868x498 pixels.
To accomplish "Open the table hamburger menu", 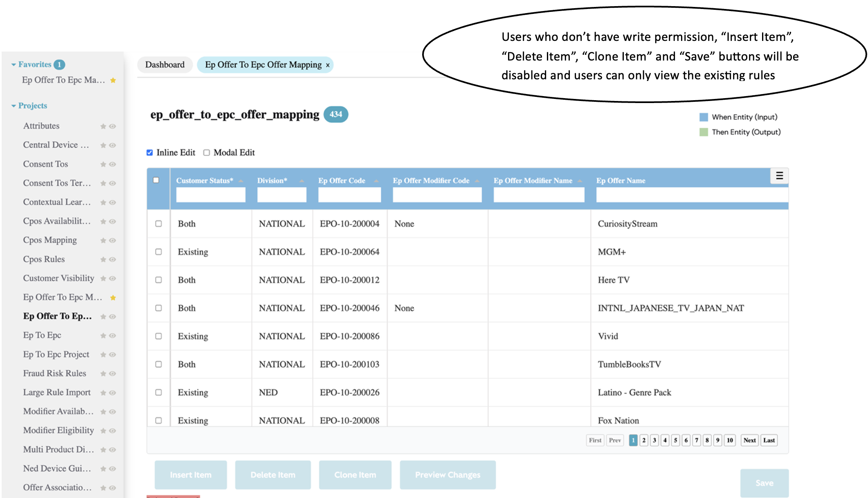I will pos(779,176).
